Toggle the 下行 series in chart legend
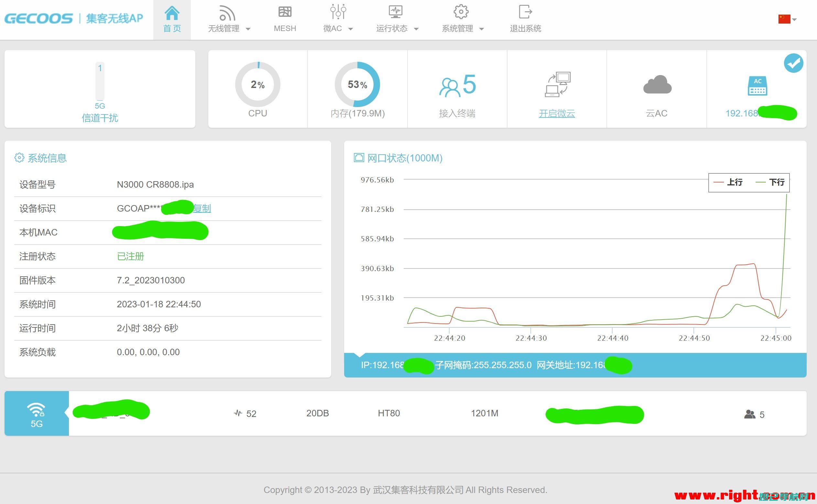 coord(770,182)
